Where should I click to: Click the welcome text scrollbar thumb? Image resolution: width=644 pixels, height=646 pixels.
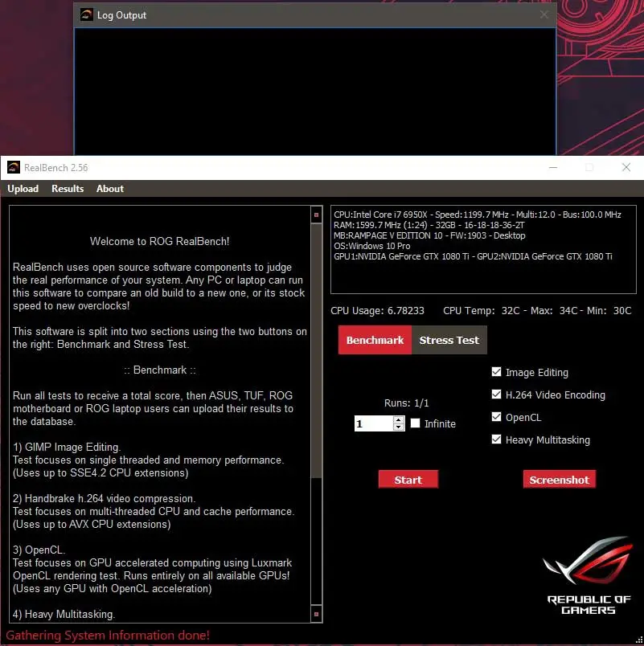pos(316,351)
